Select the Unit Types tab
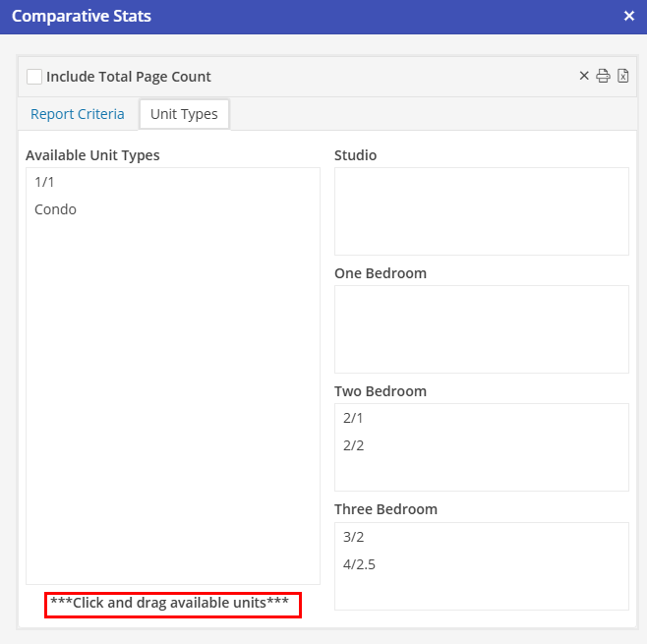Viewport: 647px width, 644px height. click(184, 114)
